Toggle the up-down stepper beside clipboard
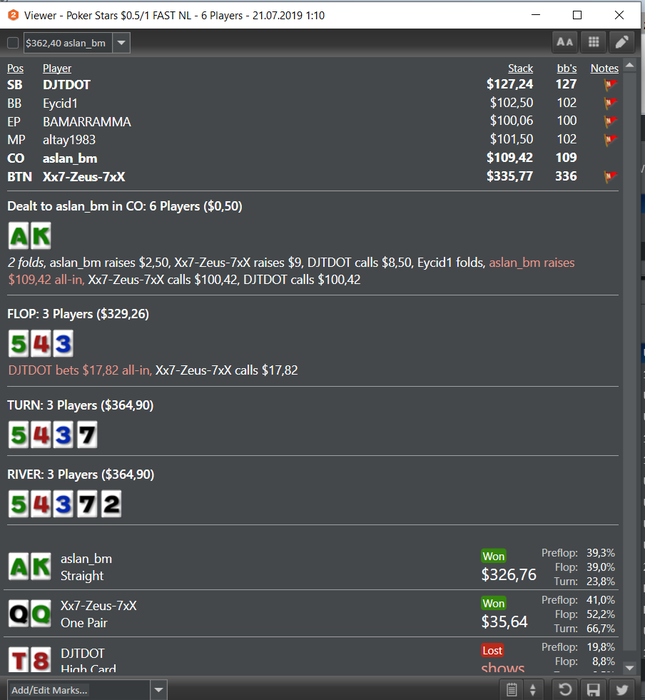Screen dimensions: 645x700 pos(533,690)
